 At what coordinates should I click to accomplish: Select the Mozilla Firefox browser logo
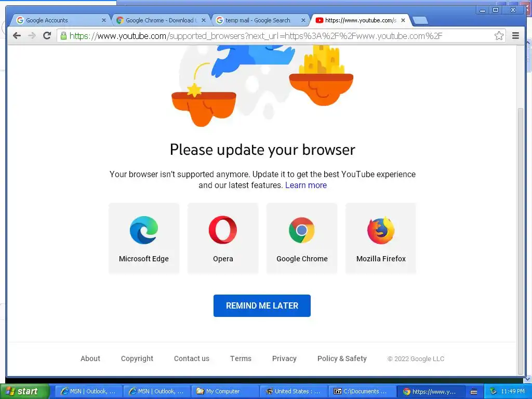381,230
